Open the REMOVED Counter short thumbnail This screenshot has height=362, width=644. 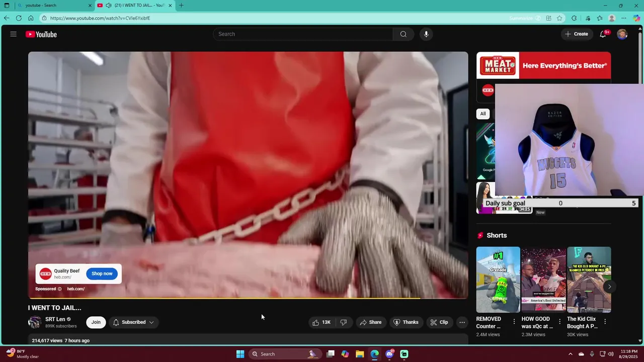pyautogui.click(x=498, y=280)
